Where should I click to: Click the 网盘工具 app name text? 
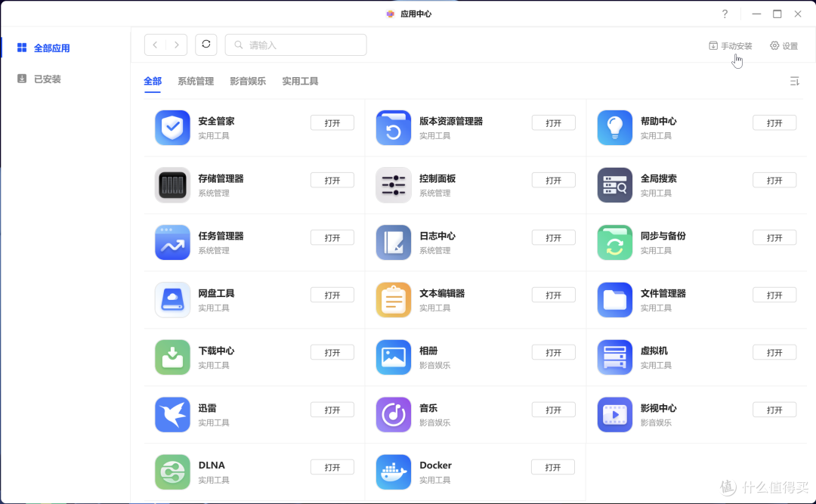pyautogui.click(x=216, y=293)
